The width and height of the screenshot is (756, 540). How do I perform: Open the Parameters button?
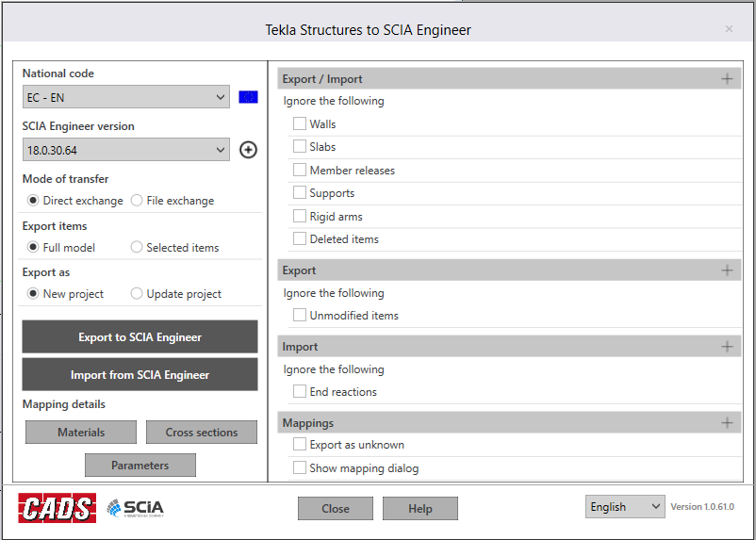140,465
